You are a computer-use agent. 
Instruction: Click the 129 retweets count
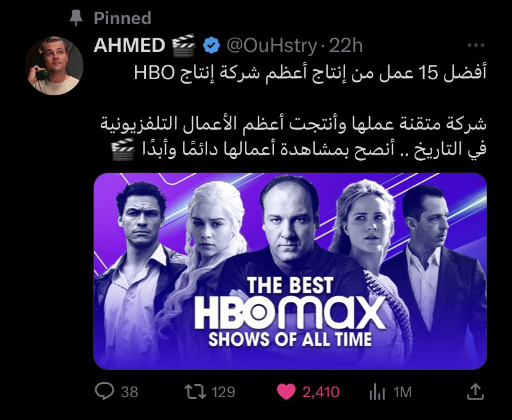(x=223, y=392)
